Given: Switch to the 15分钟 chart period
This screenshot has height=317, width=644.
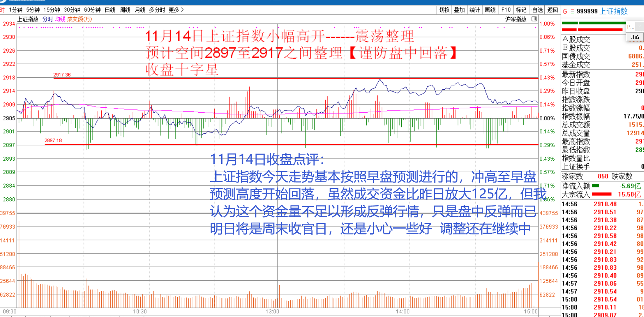Looking at the screenshot, I should tap(52, 10).
